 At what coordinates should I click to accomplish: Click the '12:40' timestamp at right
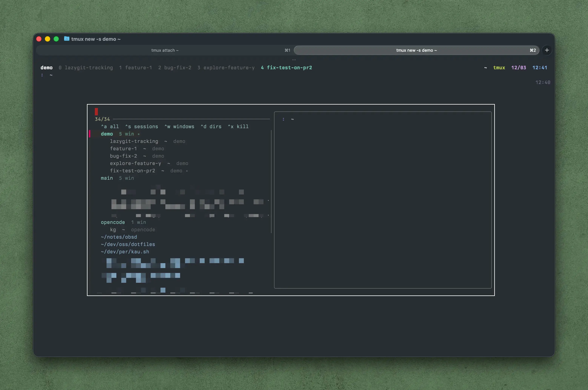point(543,82)
